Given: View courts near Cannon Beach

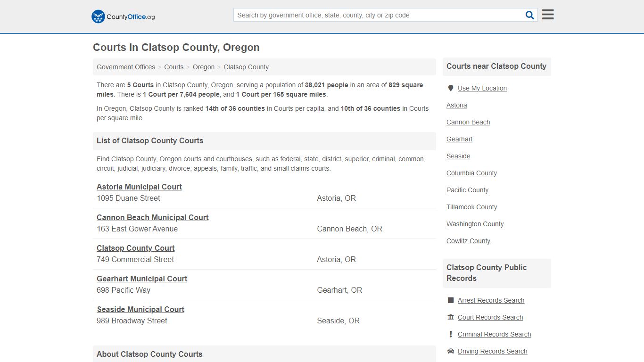Looking at the screenshot, I should (468, 122).
